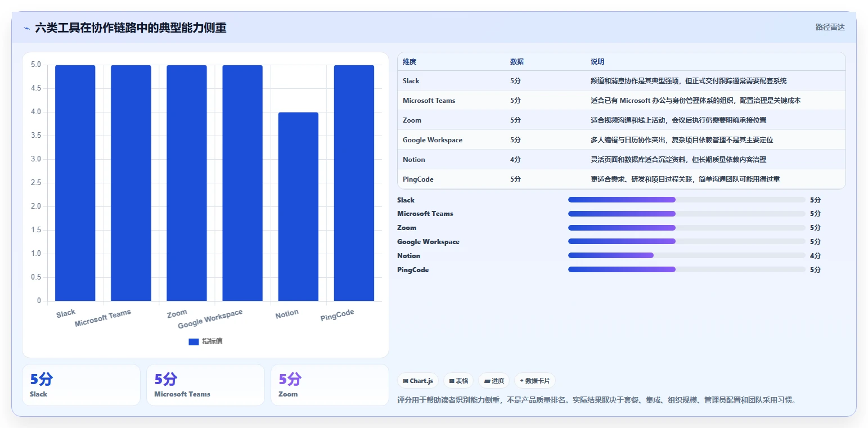
Task: Click the 进度 tag
Action: [494, 381]
